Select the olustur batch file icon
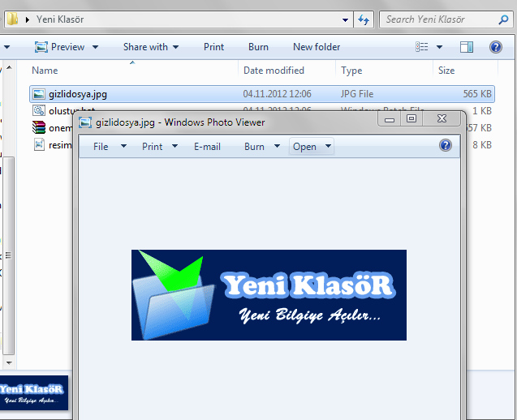 coord(38,111)
